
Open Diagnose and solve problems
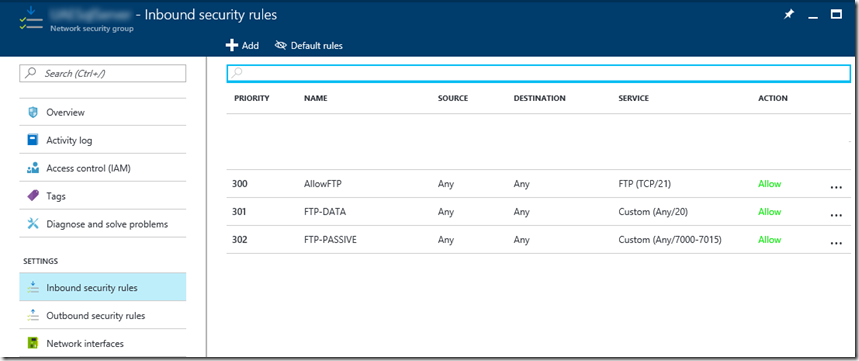tap(102, 224)
